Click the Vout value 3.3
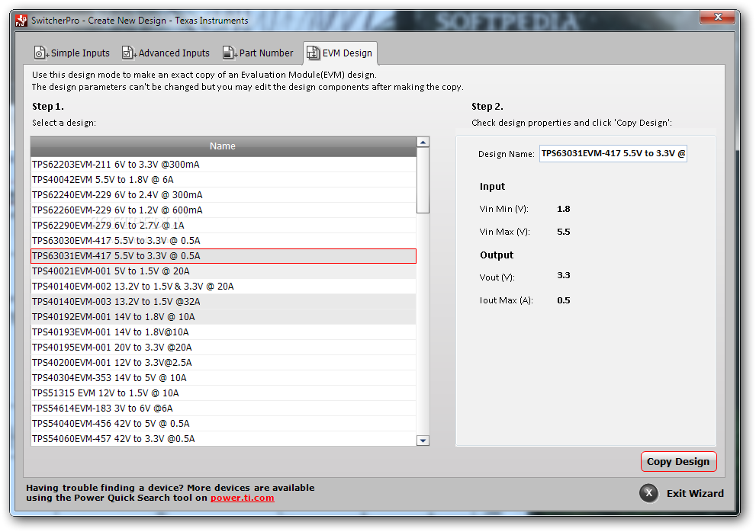 coord(563,275)
